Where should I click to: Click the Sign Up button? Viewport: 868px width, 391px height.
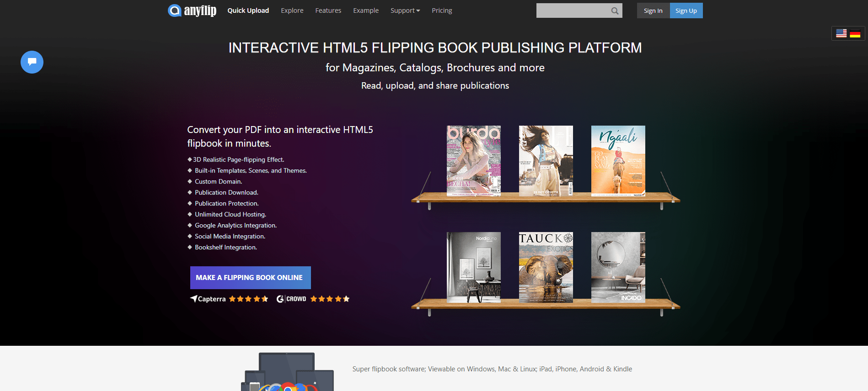tap(686, 11)
